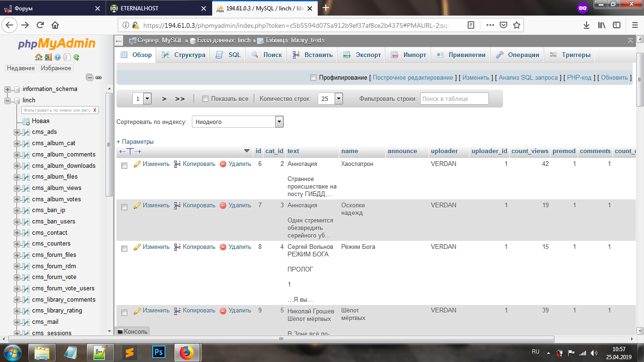Clear the table filter red X
The width and height of the screenshot is (644, 362).
tap(95, 110)
